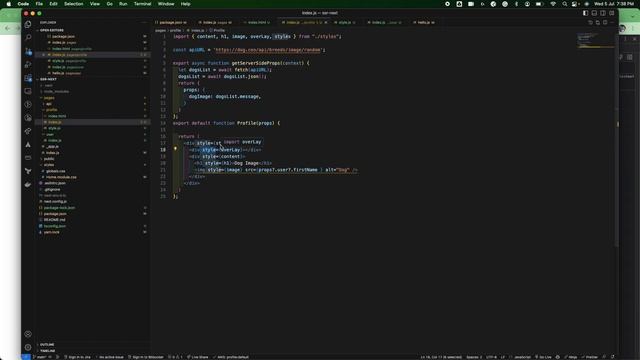This screenshot has height=360, width=640.
Task: Open the Accounts icon in activity bar
Action: coord(28,334)
